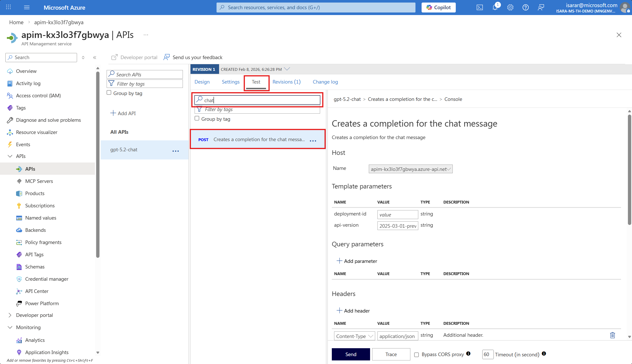Open Access control (IAM)
The image size is (632, 364).
(x=38, y=96)
